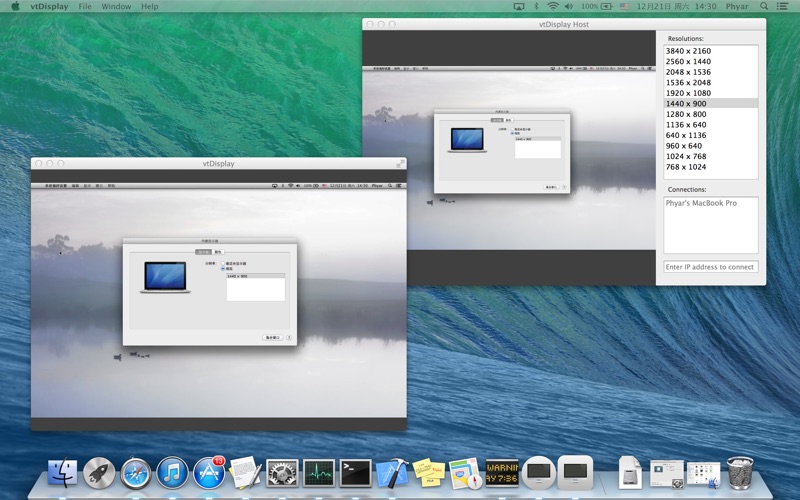
Task: Open the Trash in the Dock
Action: point(739,473)
